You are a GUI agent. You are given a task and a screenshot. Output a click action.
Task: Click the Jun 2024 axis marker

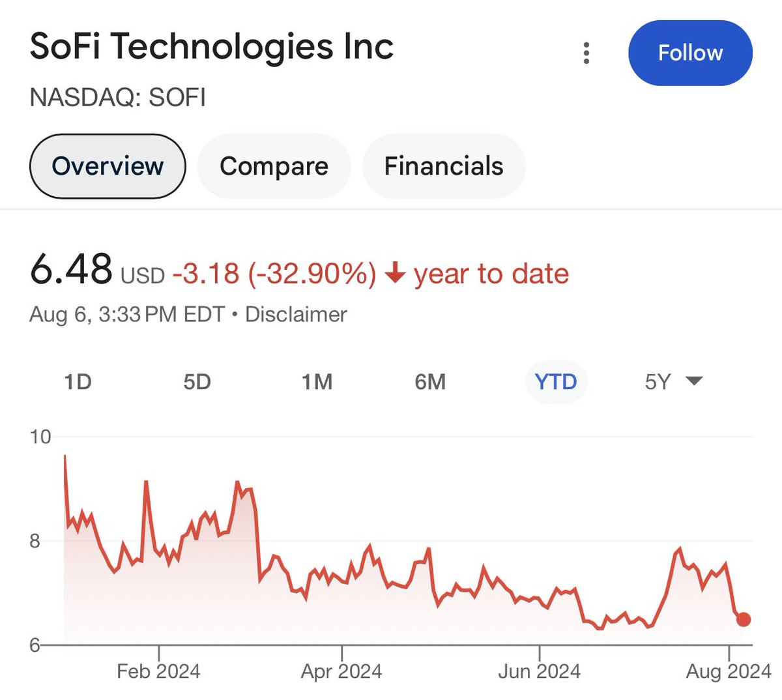(x=539, y=671)
